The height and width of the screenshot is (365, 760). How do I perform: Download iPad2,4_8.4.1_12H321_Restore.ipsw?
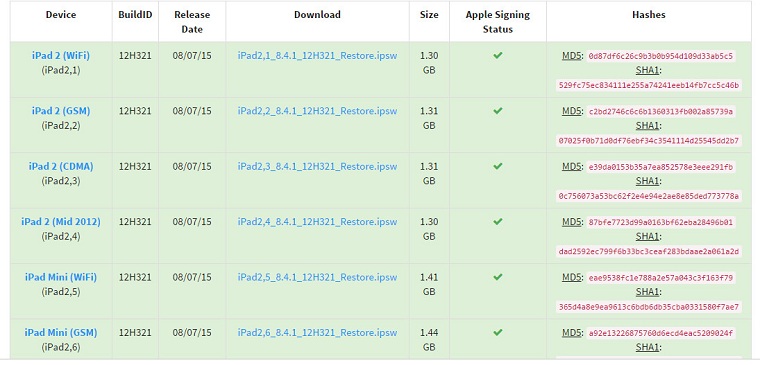[x=317, y=222]
